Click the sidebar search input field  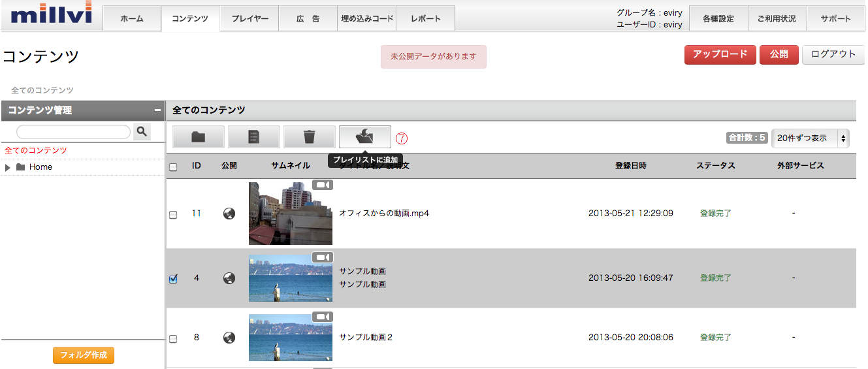73,132
